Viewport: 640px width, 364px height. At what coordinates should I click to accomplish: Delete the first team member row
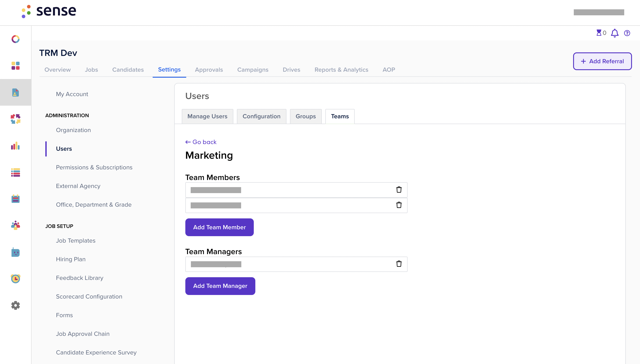[399, 190]
